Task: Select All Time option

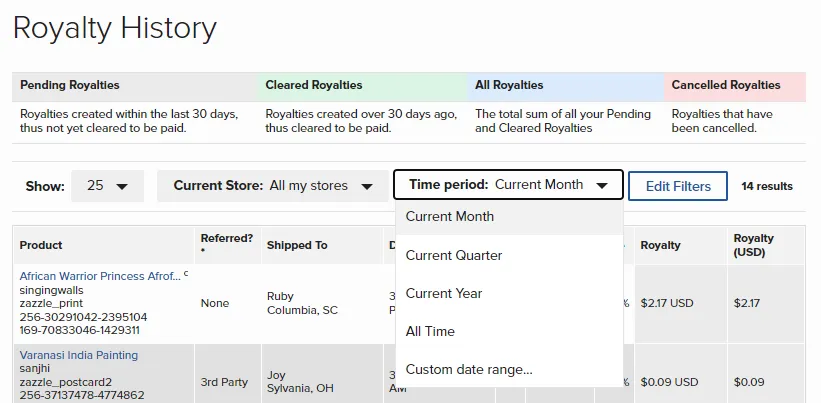Action: [x=509, y=331]
